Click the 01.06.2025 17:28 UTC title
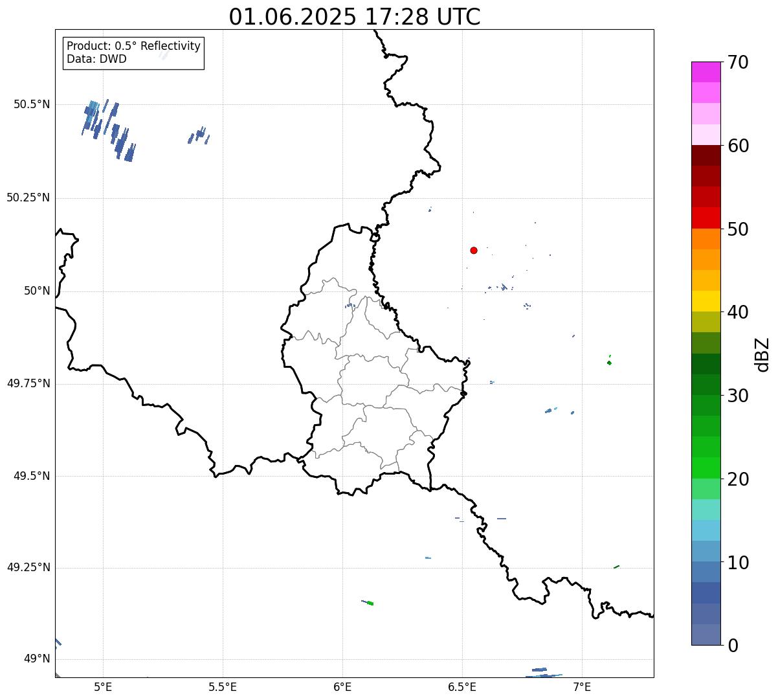The height and width of the screenshot is (700, 778). [x=355, y=17]
